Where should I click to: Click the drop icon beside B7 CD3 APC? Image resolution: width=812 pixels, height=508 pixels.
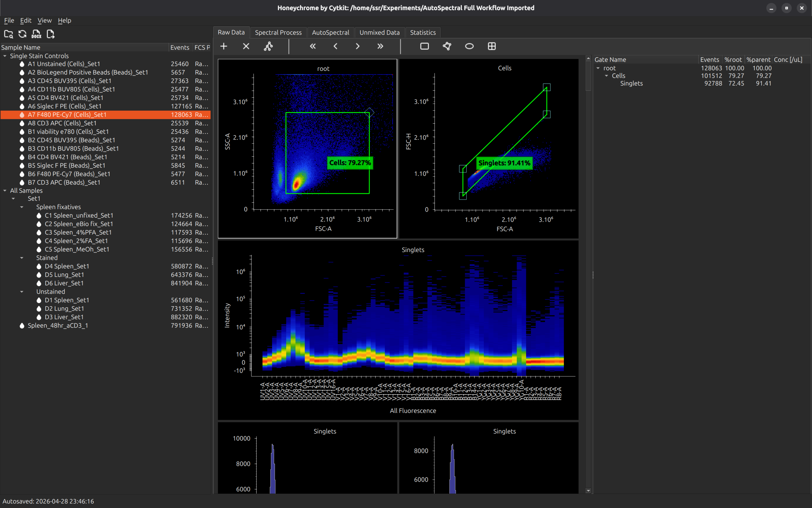[22, 182]
